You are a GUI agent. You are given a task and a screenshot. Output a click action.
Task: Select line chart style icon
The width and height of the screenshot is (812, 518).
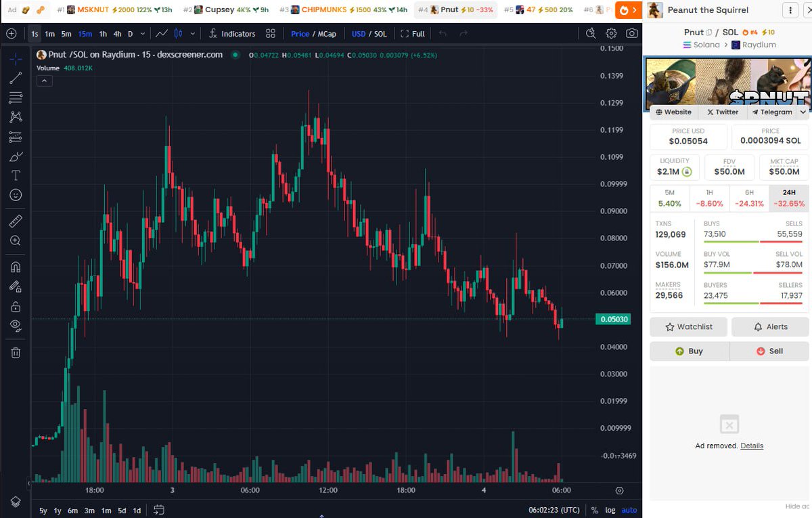[x=162, y=34]
